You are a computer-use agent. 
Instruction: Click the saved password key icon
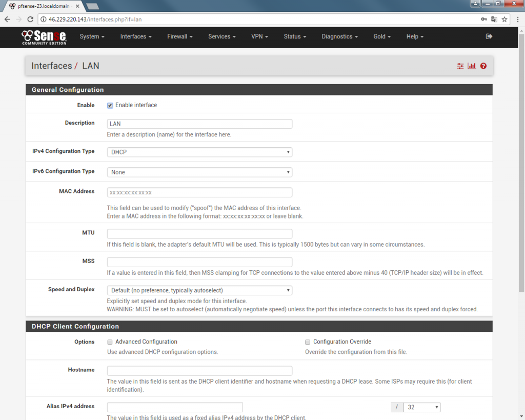pyautogui.click(x=484, y=19)
